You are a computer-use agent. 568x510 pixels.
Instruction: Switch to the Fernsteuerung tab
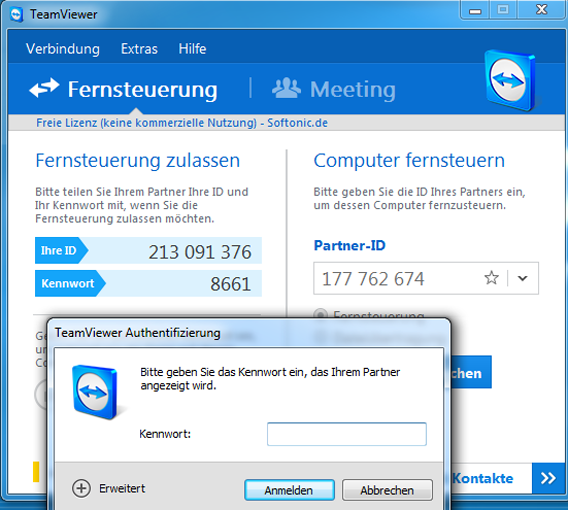pyautogui.click(x=124, y=89)
